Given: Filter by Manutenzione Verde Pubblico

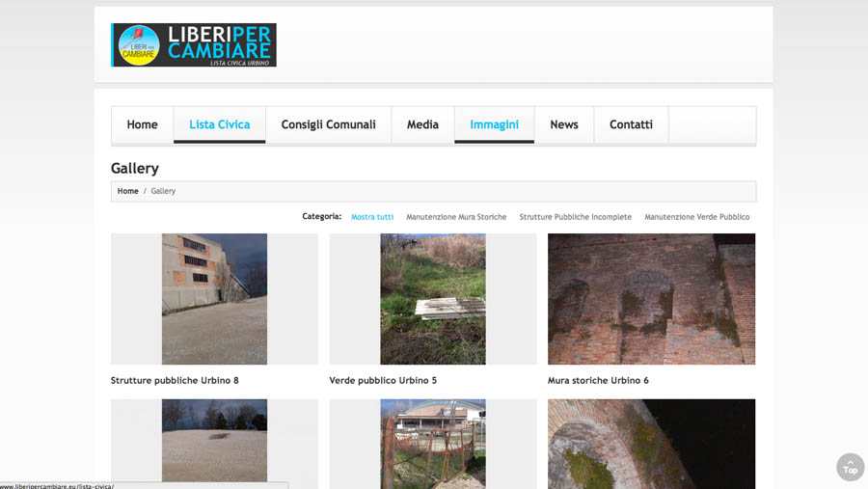Looking at the screenshot, I should [x=697, y=217].
